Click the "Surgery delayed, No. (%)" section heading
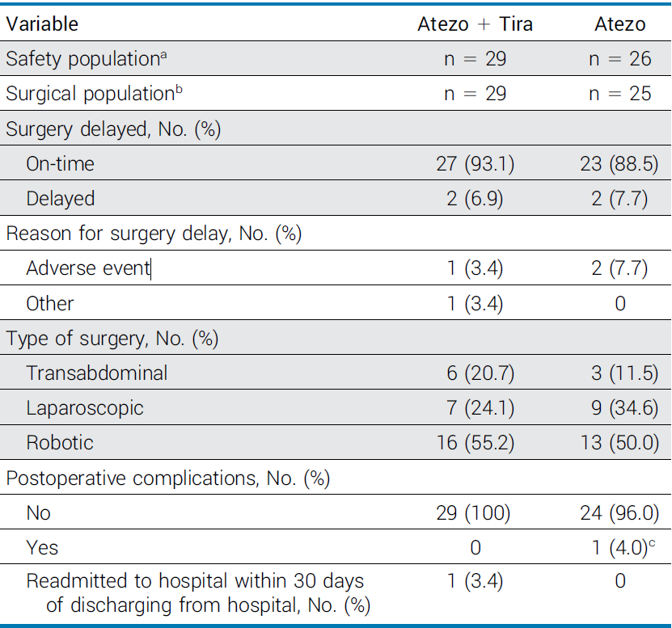 coord(113,129)
